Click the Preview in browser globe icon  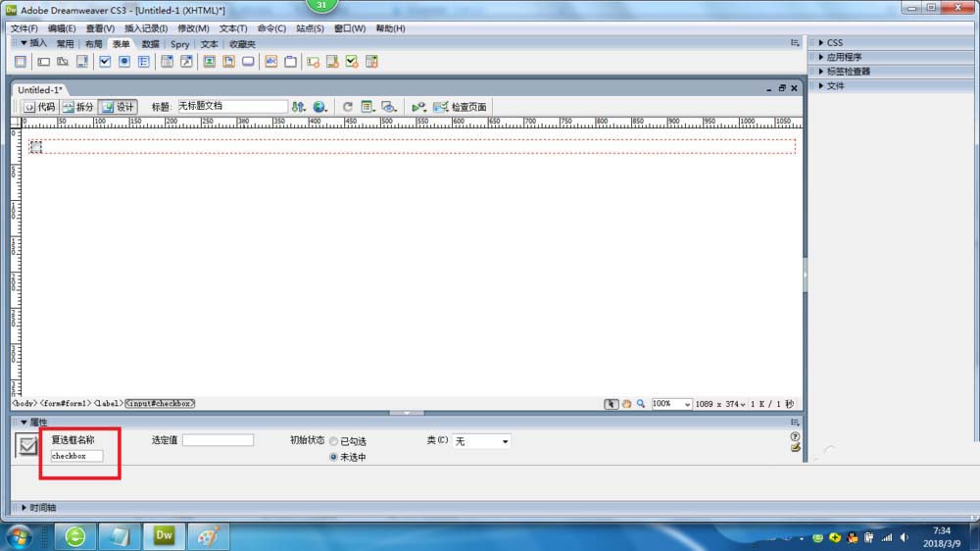tap(319, 107)
